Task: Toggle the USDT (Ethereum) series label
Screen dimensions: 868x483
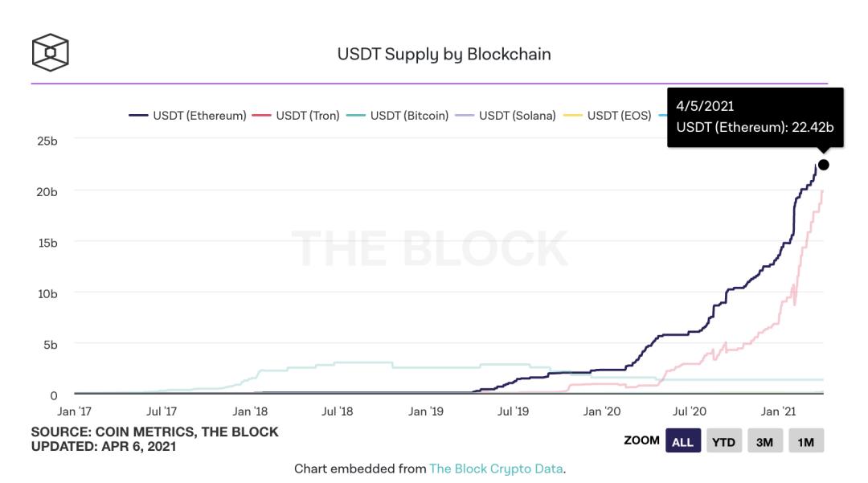Action: pyautogui.click(x=199, y=116)
